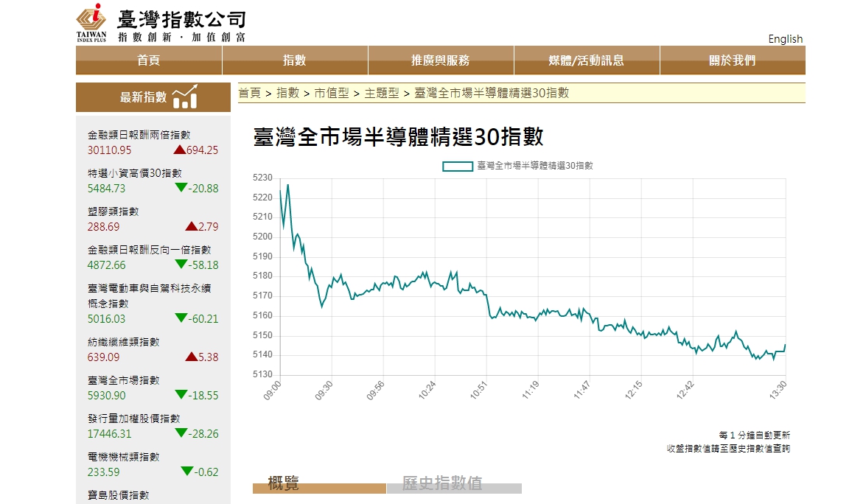Expand the 推廣與服務 menu
This screenshot has height=504, width=866.
[x=440, y=60]
